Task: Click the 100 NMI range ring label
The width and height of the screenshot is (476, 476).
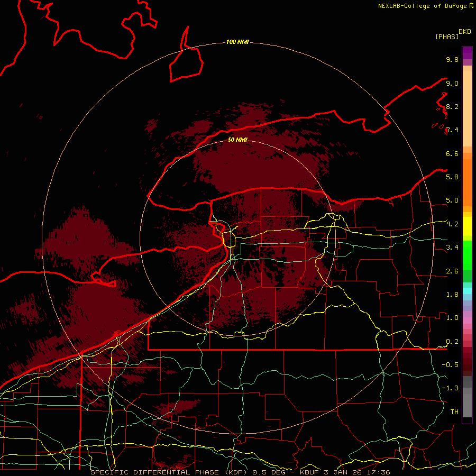Action: (x=237, y=42)
